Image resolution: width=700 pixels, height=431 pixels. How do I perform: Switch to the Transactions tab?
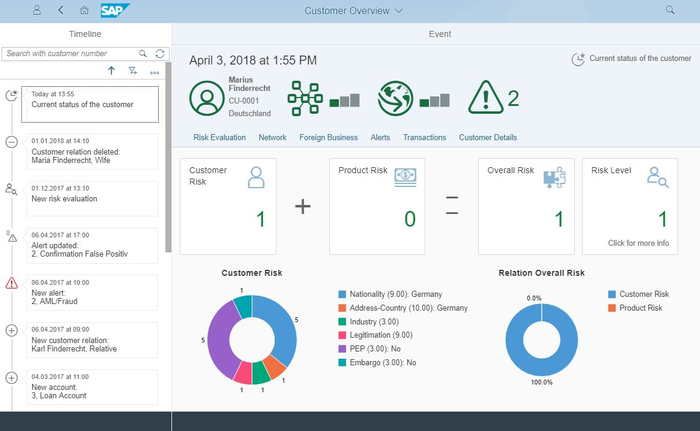click(424, 138)
